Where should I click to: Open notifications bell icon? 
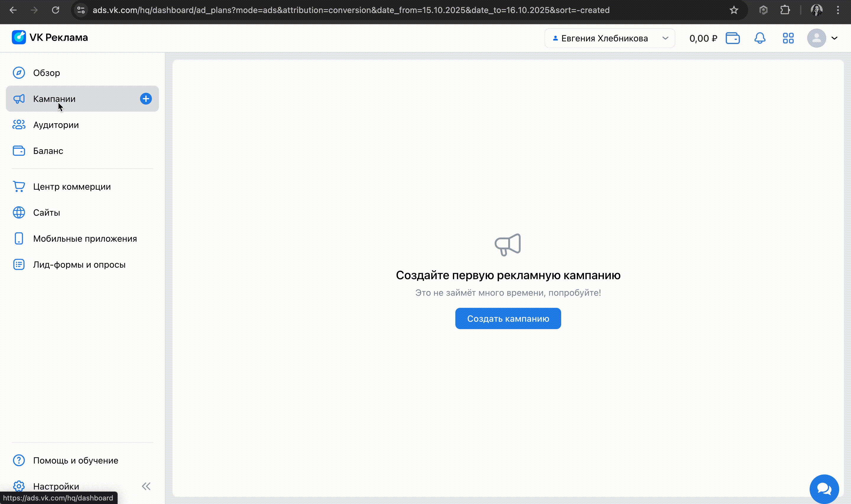click(760, 38)
